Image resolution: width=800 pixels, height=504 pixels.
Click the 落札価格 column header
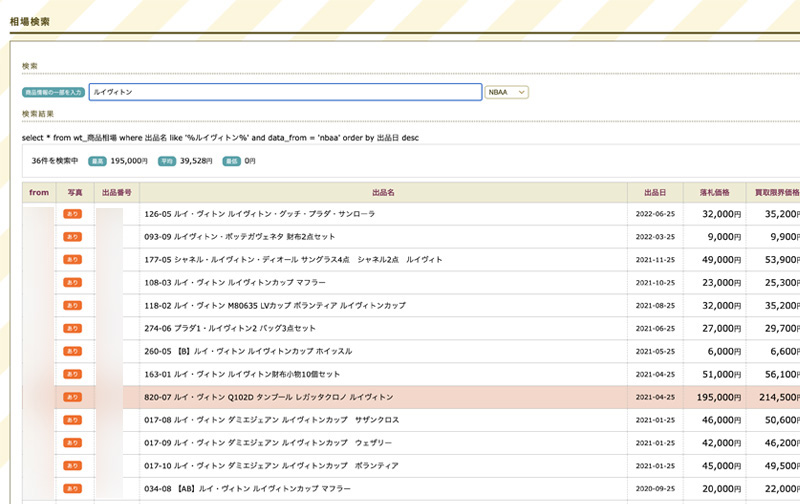coord(714,192)
